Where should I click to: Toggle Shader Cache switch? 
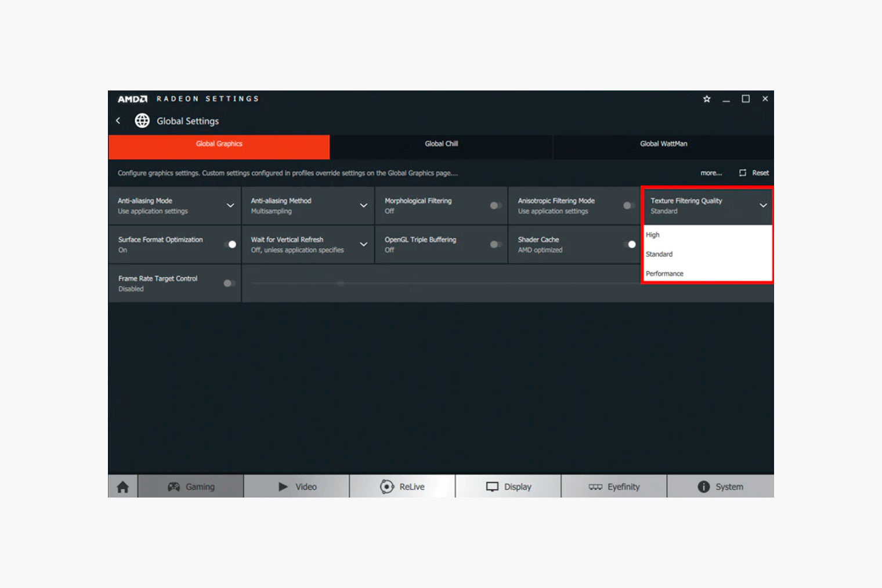point(630,244)
